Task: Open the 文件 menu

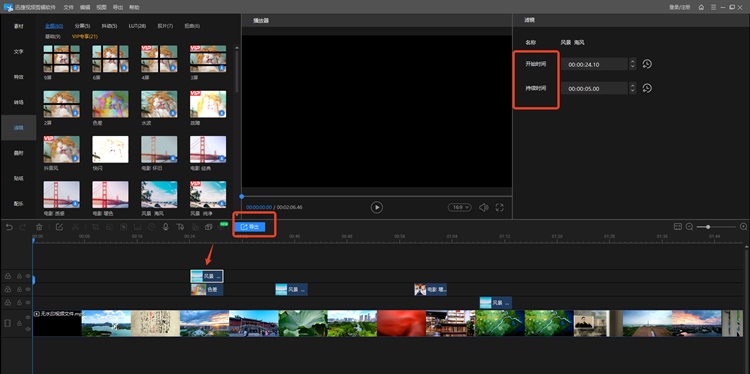Action: (69, 8)
